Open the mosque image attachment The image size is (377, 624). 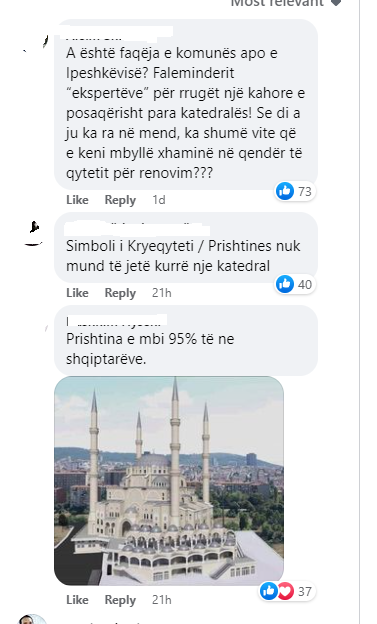pos(169,481)
